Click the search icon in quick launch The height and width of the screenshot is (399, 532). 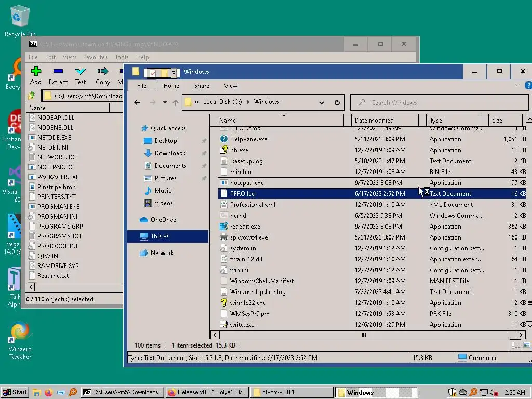click(x=73, y=392)
